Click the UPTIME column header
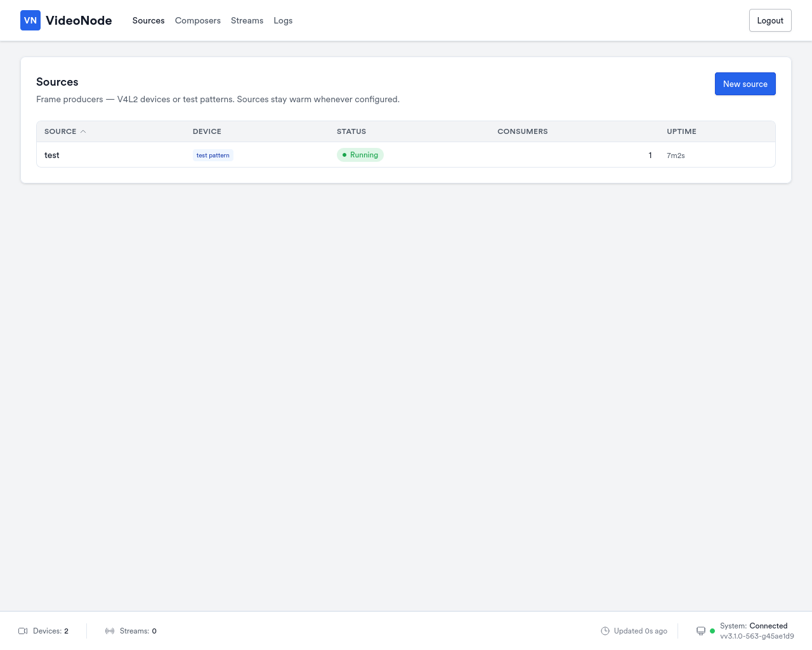The width and height of the screenshot is (812, 650). [681, 131]
